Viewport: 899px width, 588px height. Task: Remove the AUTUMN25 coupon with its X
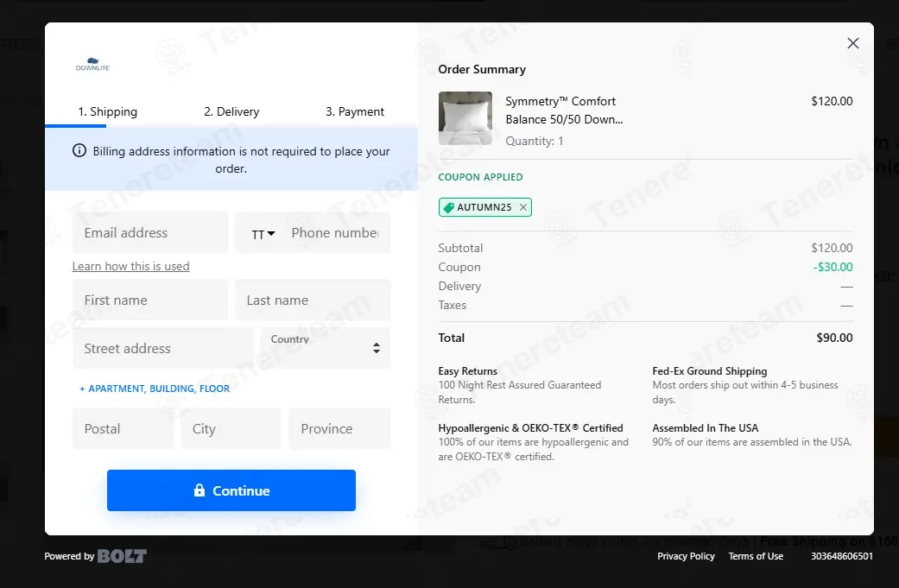(x=522, y=207)
